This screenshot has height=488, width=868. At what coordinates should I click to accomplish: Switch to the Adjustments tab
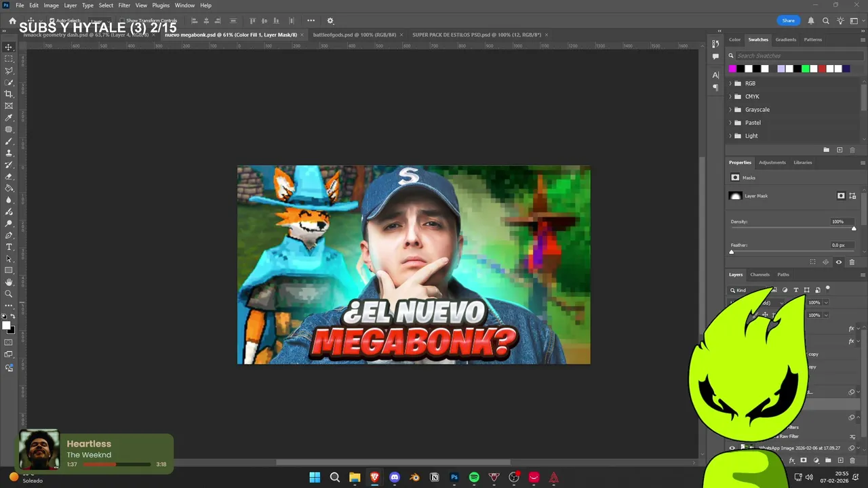[772, 163]
